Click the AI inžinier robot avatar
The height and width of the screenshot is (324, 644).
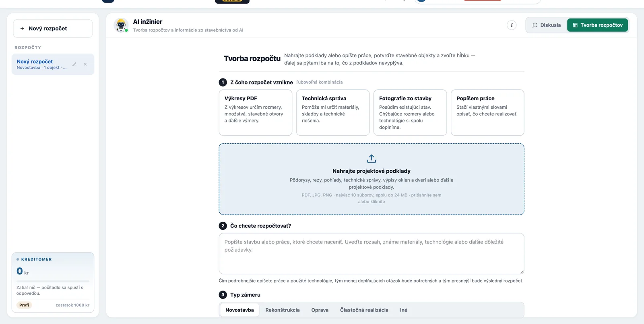click(x=121, y=25)
